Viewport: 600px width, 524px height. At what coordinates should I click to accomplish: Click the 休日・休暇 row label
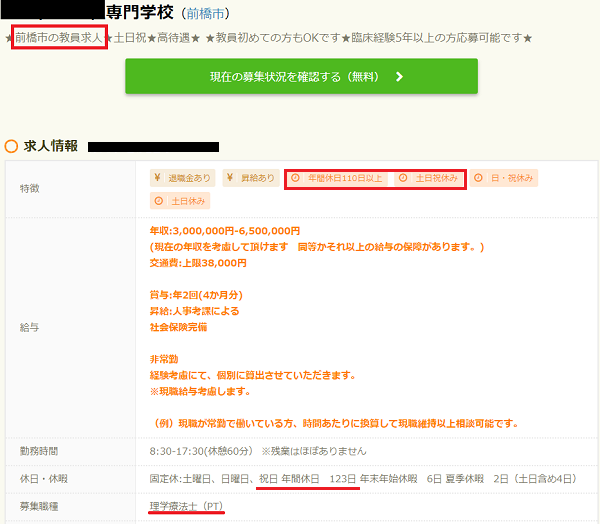pos(44,479)
